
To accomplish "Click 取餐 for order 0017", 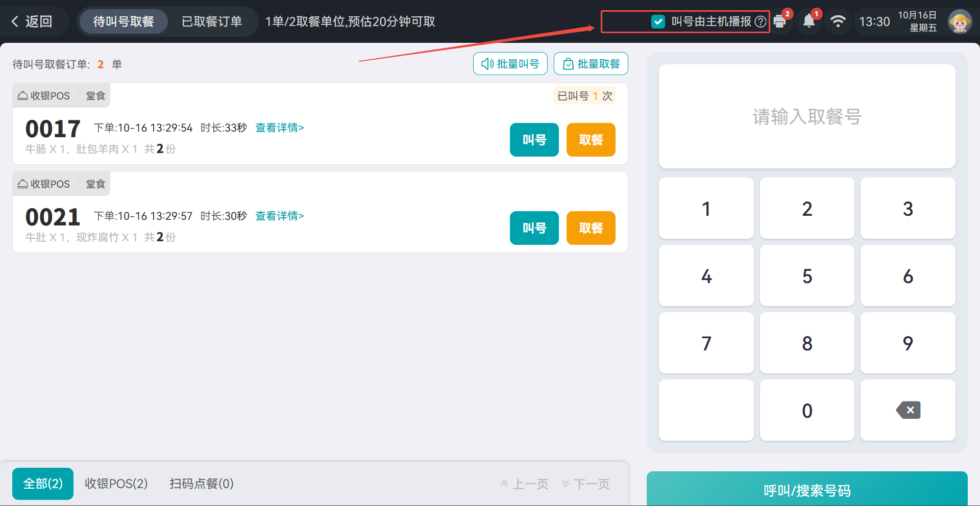I will (591, 140).
